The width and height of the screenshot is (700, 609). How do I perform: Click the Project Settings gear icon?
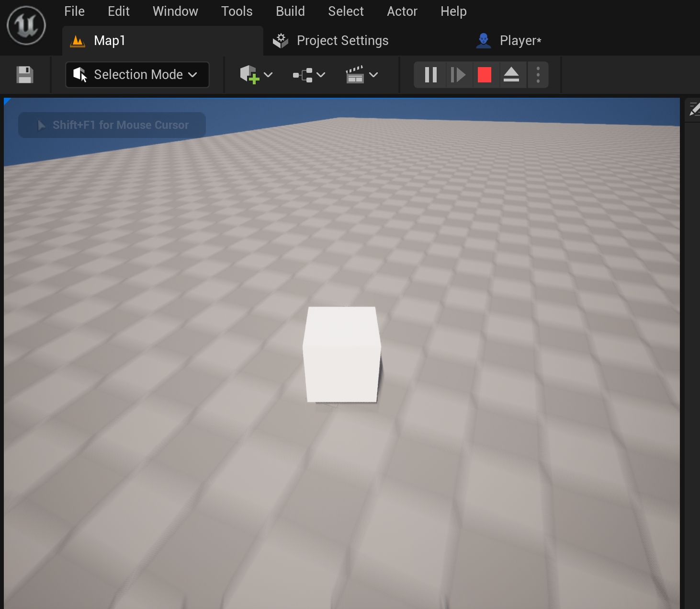(x=281, y=41)
